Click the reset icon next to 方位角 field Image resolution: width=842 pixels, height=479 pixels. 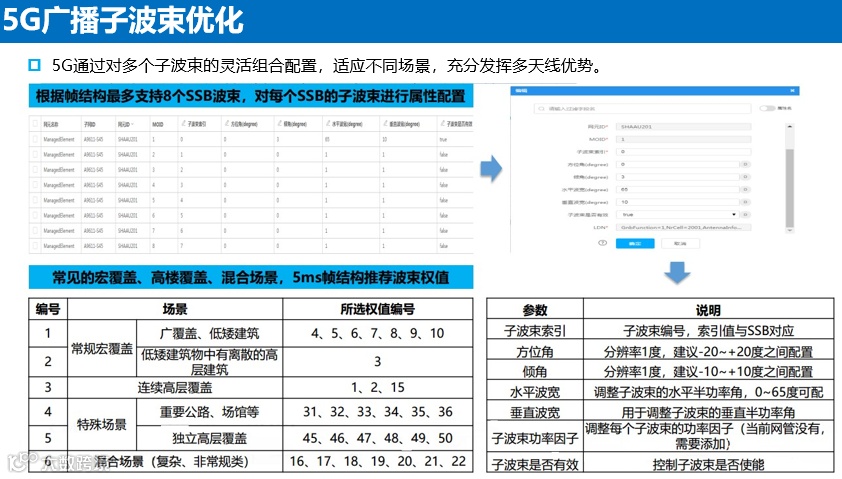point(745,164)
